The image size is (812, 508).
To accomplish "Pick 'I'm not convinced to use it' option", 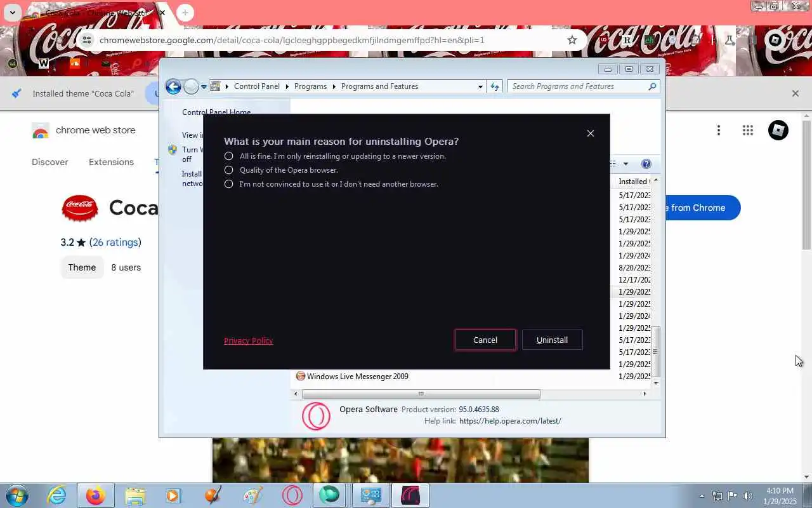I will (x=229, y=184).
